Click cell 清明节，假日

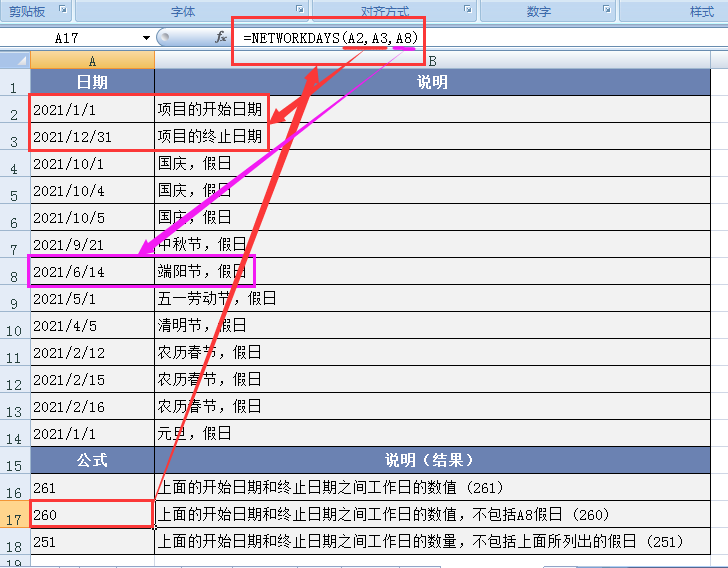pos(432,325)
